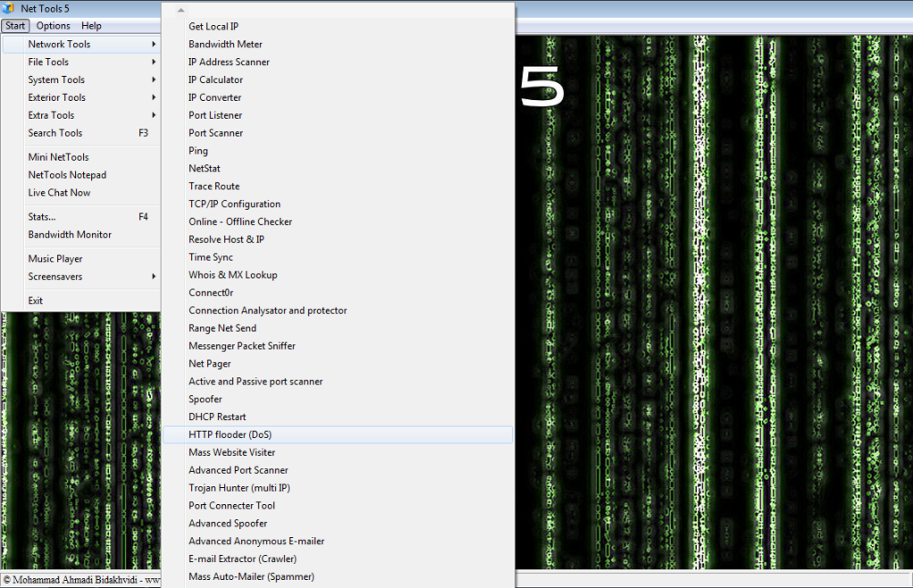The image size is (913, 588).
Task: Launch Advanced Port Scanner
Action: pos(337,470)
